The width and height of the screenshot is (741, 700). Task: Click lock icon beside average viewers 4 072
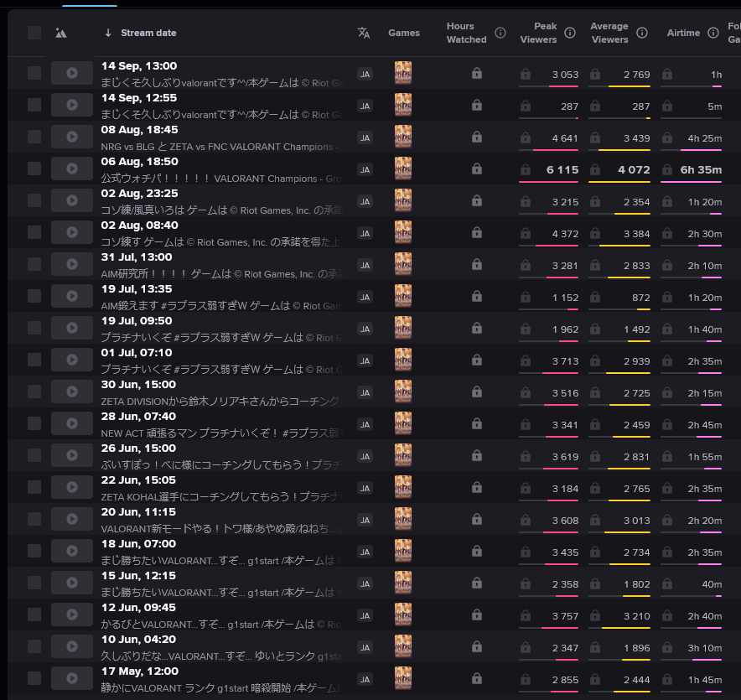pyautogui.click(x=595, y=169)
